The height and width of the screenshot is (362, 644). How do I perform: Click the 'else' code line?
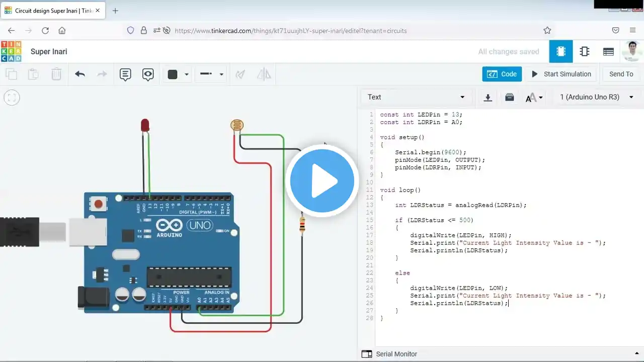point(403,273)
